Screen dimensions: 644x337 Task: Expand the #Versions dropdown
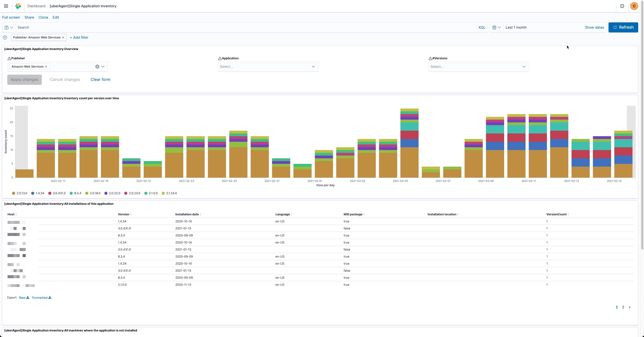click(x=524, y=67)
